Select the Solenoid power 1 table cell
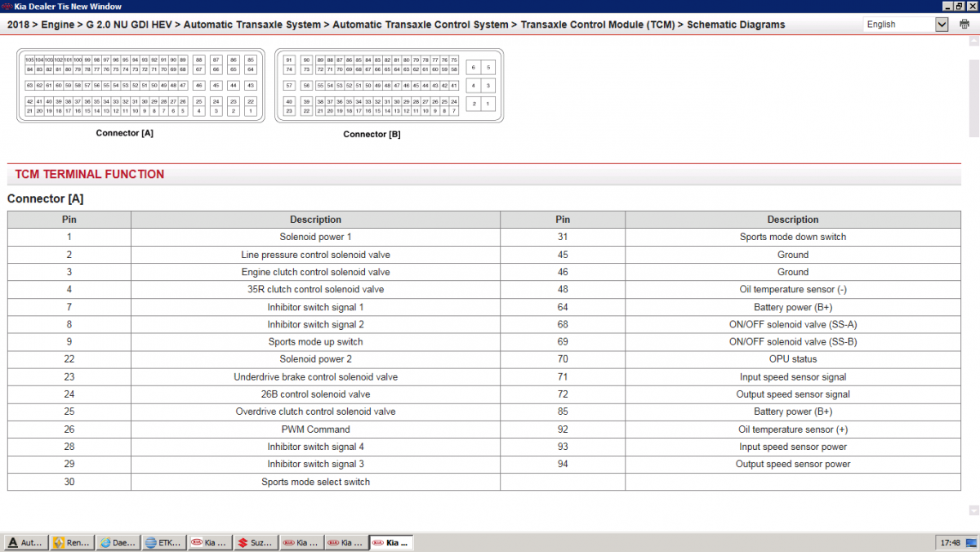 tap(315, 237)
